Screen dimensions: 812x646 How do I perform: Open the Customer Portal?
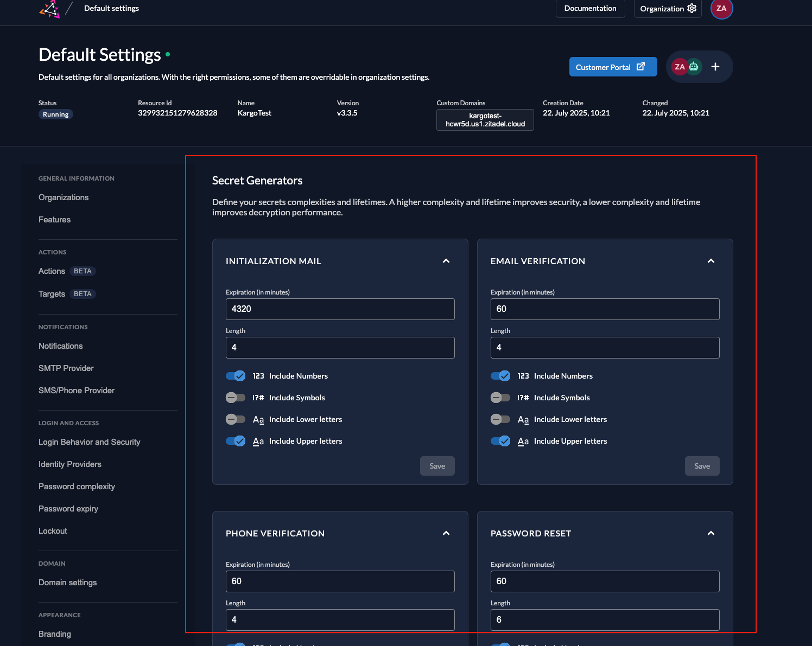click(613, 67)
